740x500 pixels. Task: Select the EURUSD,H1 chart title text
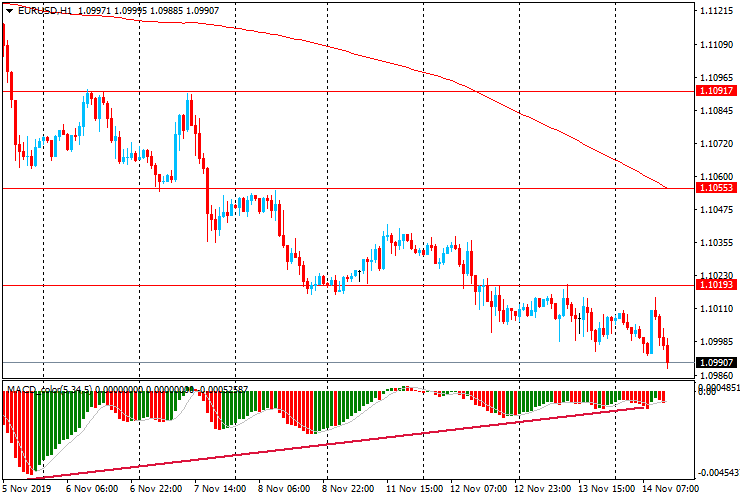pyautogui.click(x=45, y=10)
